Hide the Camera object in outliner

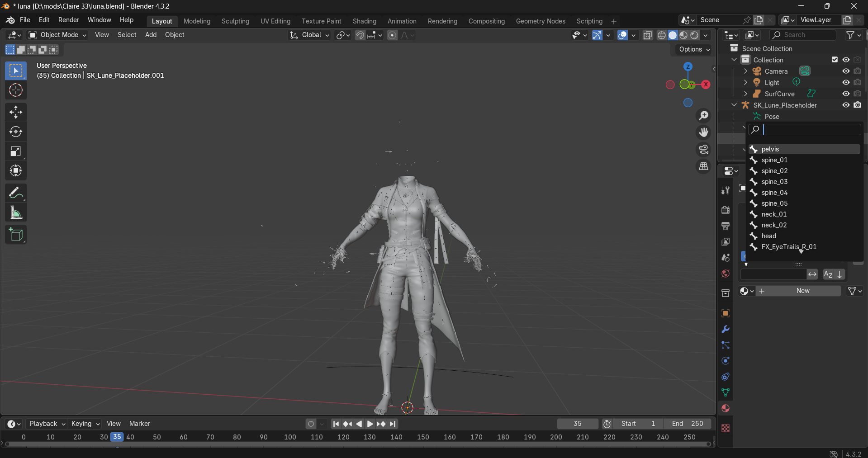(x=846, y=71)
